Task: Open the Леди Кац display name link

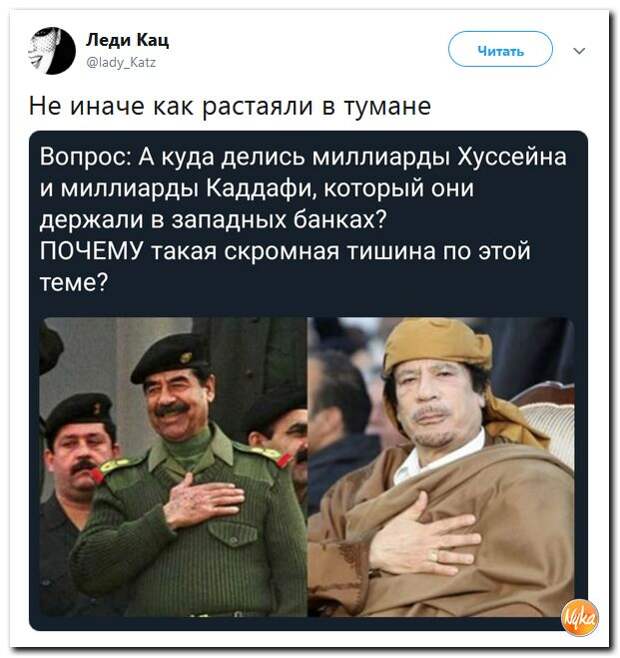Action: (x=128, y=40)
